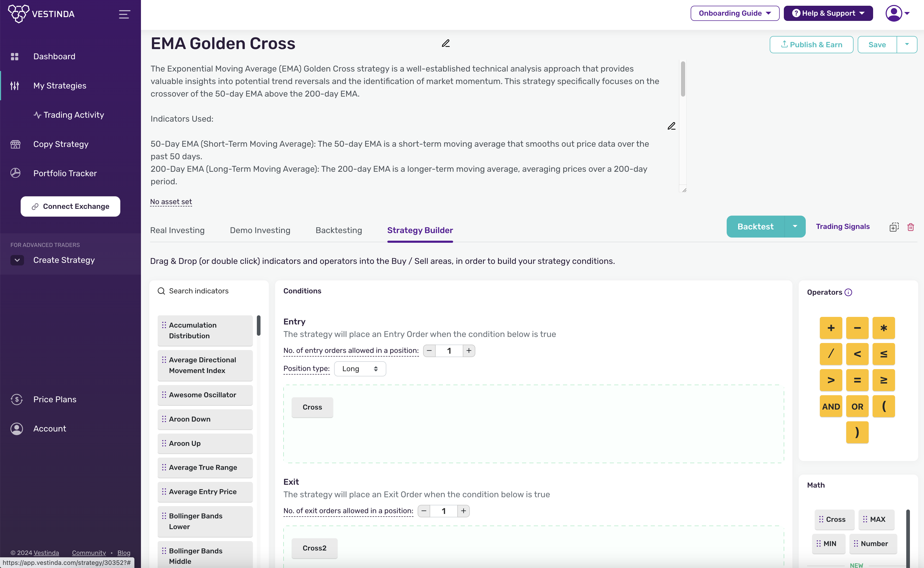The height and width of the screenshot is (568, 924).
Task: Select the Strategy Builder tab
Action: coord(420,230)
